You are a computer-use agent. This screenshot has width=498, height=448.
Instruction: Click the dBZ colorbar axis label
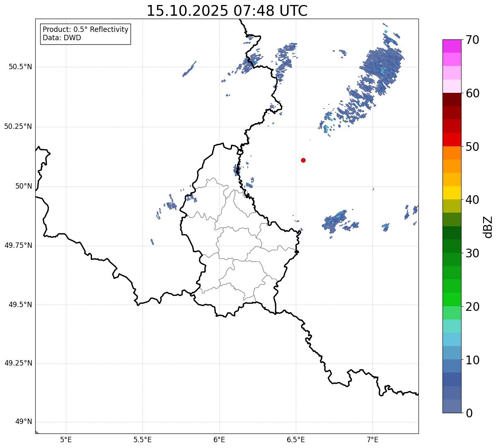488,226
